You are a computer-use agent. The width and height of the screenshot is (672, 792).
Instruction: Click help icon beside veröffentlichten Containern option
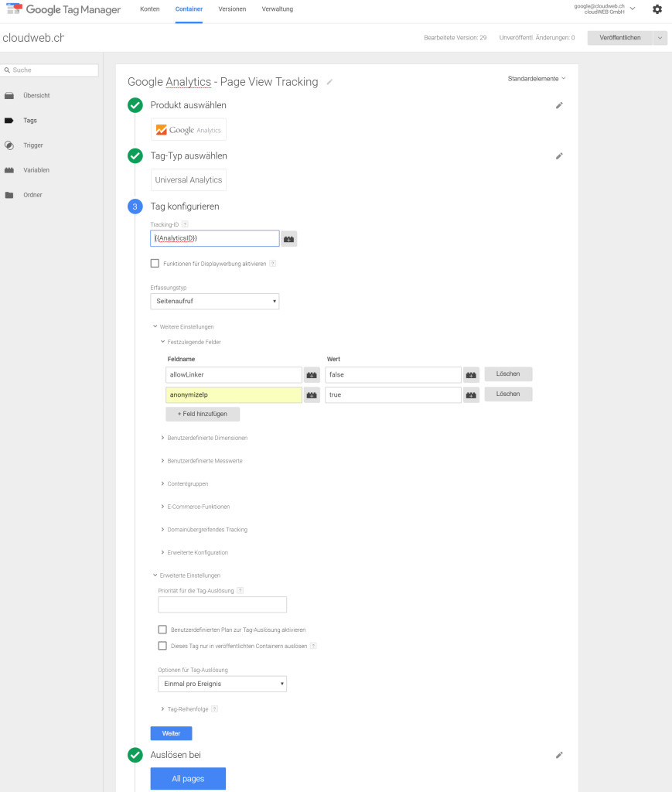tap(313, 646)
